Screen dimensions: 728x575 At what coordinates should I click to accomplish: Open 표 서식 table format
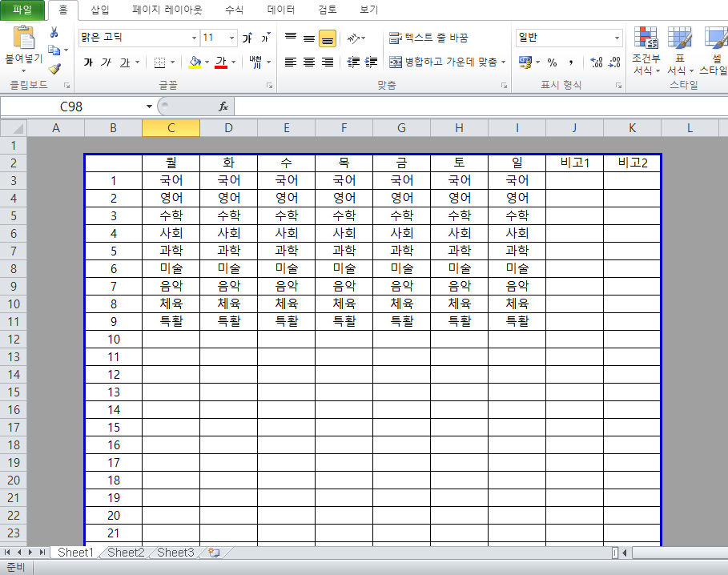(x=680, y=50)
